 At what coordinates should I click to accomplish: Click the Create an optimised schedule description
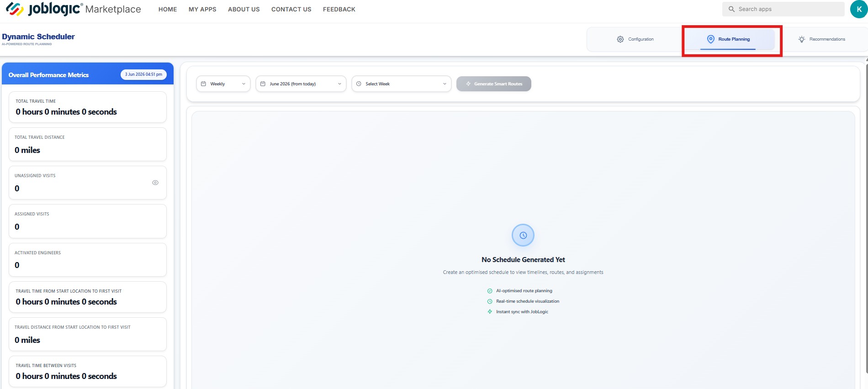pyautogui.click(x=523, y=272)
